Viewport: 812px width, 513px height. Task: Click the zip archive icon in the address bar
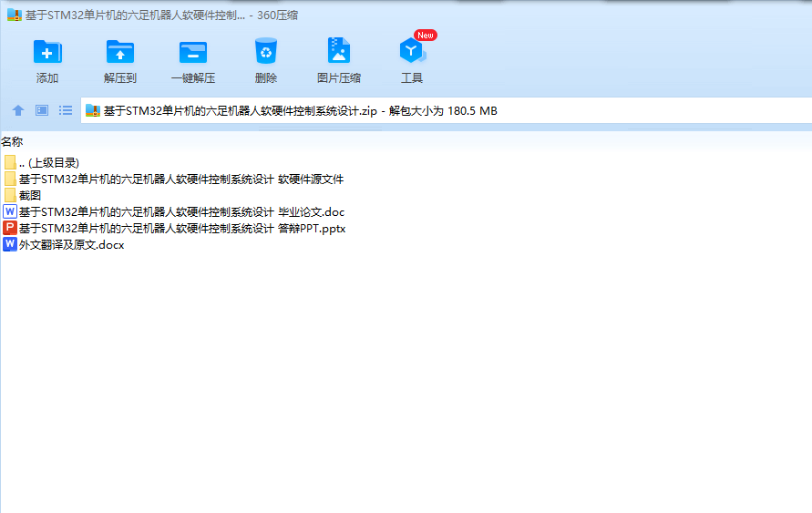tap(93, 110)
